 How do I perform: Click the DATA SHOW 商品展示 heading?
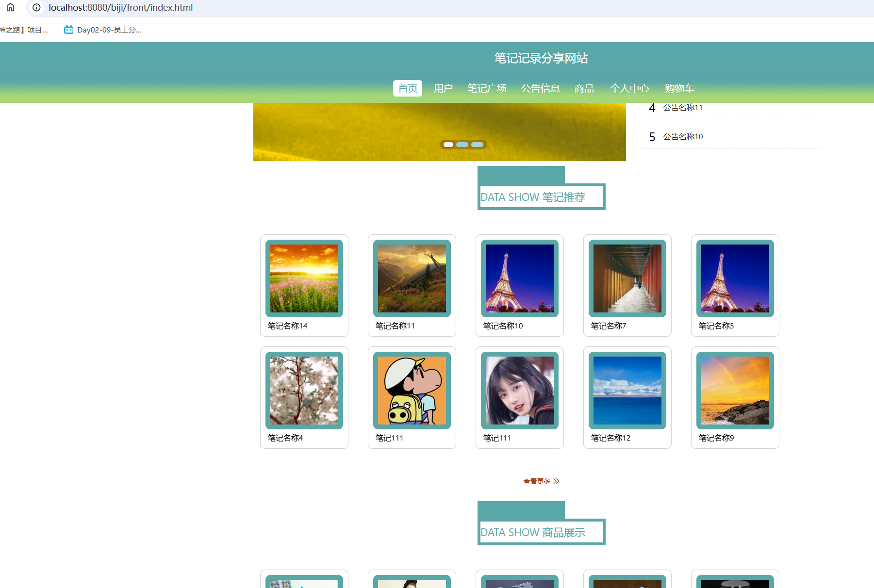[533, 532]
